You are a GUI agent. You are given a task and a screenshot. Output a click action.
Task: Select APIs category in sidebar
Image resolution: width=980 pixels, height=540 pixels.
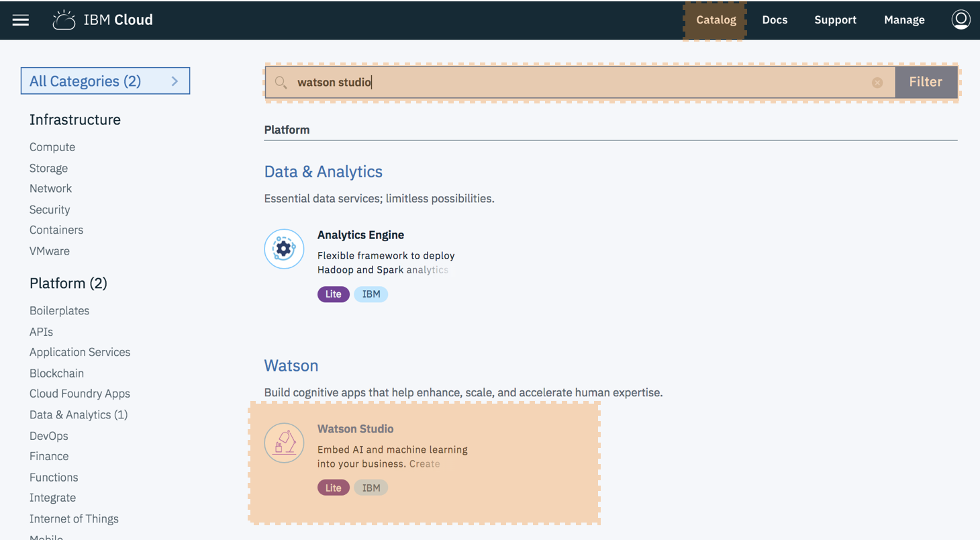coord(41,332)
